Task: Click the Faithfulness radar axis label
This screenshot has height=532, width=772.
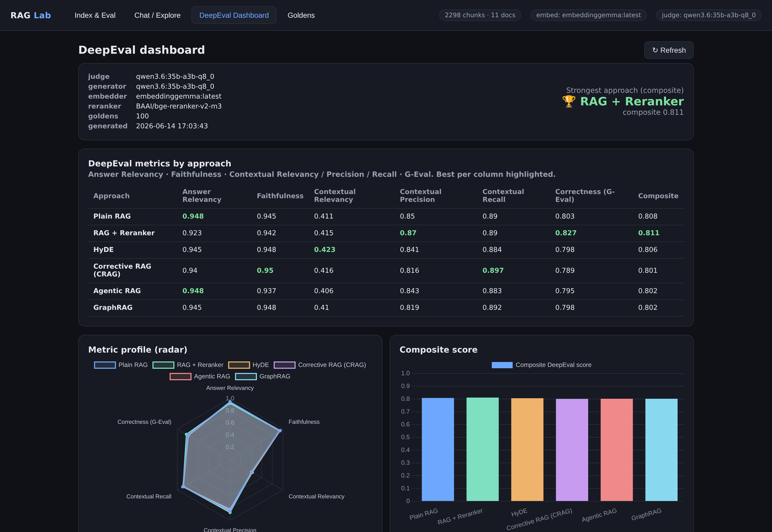Action: [x=304, y=422]
